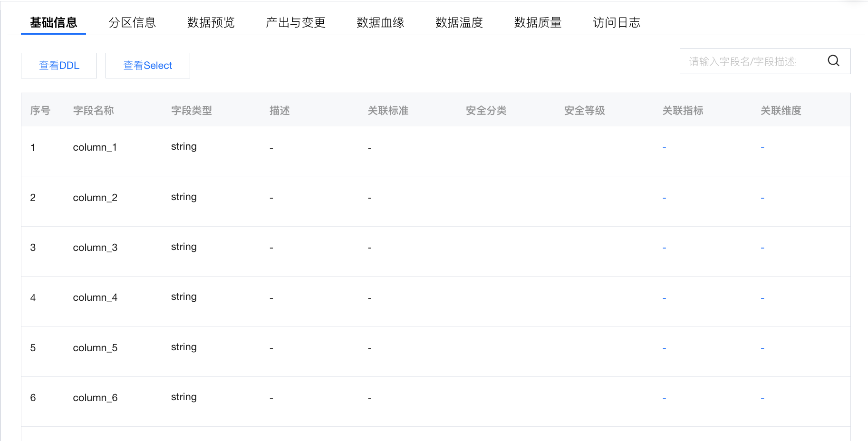
Task: Select the 产出与变更 tab
Action: pos(296,22)
